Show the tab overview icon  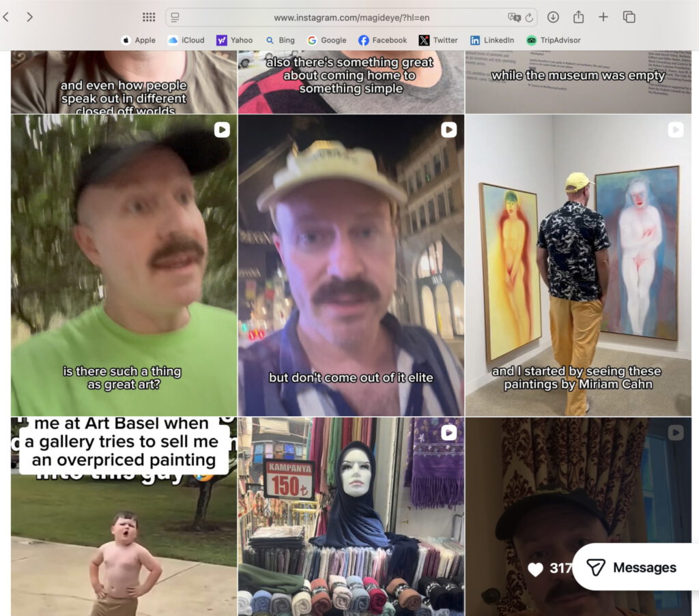point(629,17)
